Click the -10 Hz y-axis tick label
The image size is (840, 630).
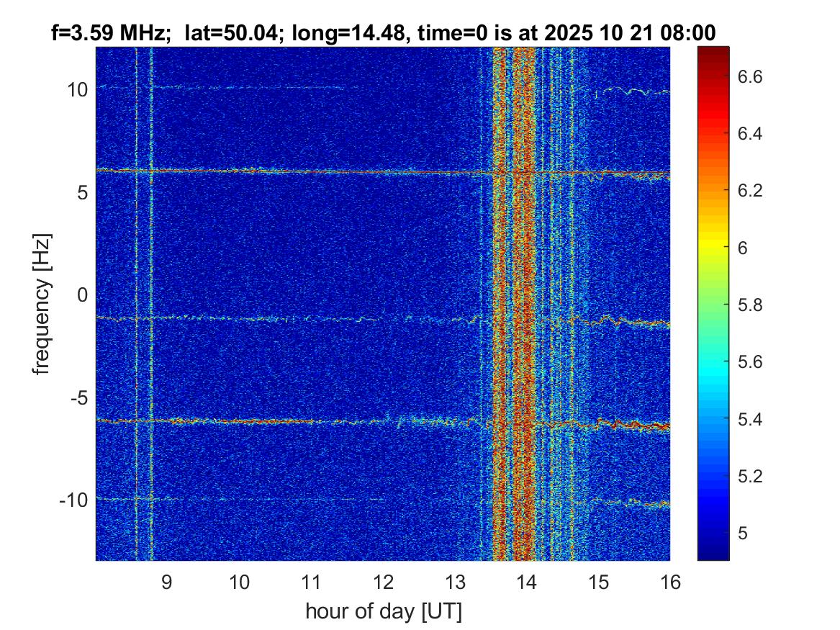tap(73, 500)
